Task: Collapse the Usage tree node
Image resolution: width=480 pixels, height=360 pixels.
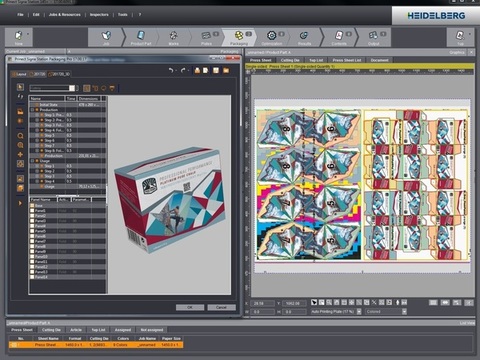Action: coord(33,161)
